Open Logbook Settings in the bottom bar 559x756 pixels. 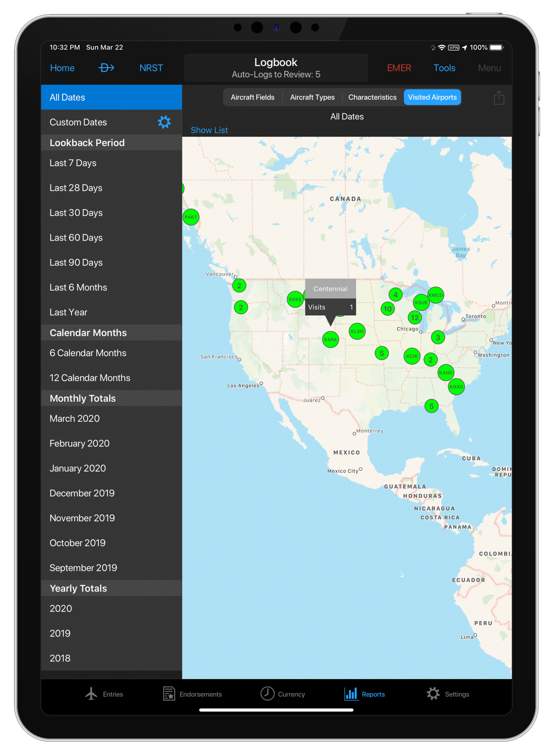pyautogui.click(x=448, y=694)
